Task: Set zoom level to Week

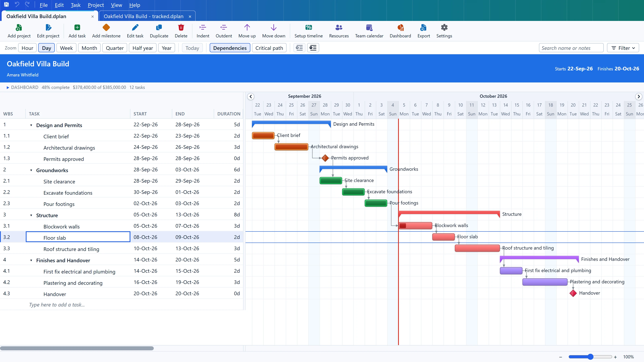Action: (x=66, y=48)
